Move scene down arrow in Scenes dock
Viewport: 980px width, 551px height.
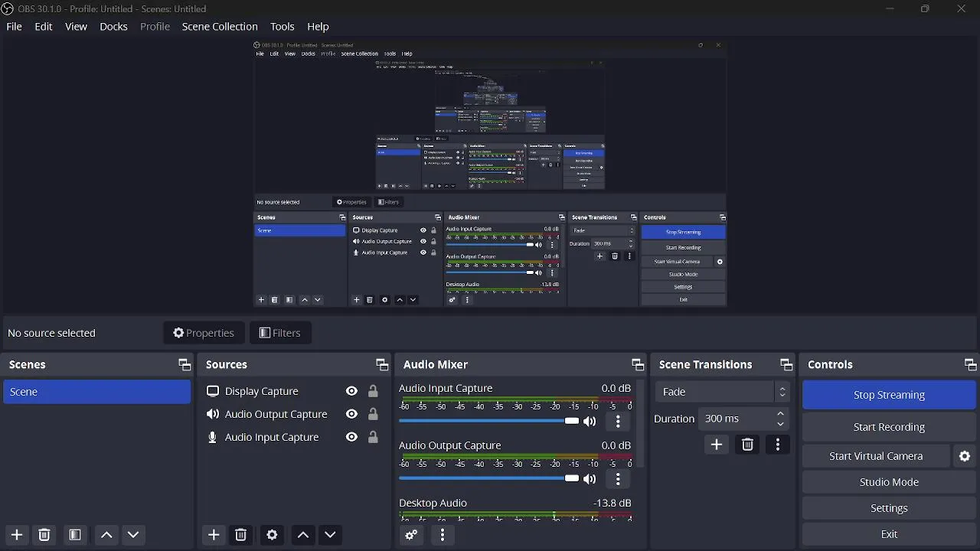point(133,535)
